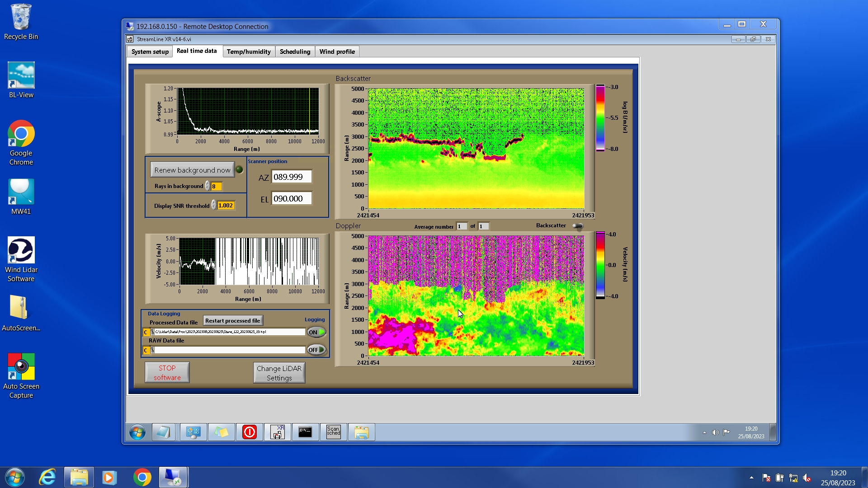
Task: Click the StreamLine XR taskbar icon
Action: point(277,432)
